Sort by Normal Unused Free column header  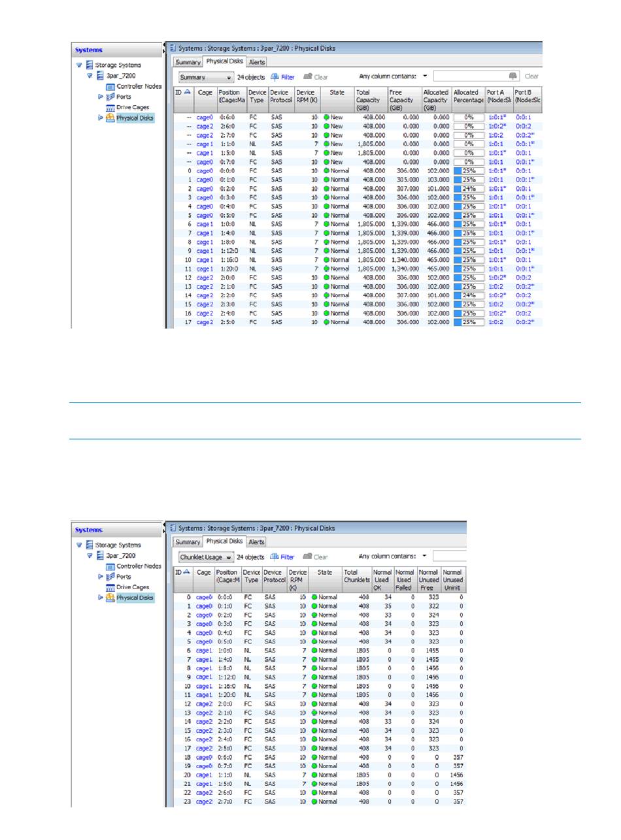pyautogui.click(x=429, y=579)
